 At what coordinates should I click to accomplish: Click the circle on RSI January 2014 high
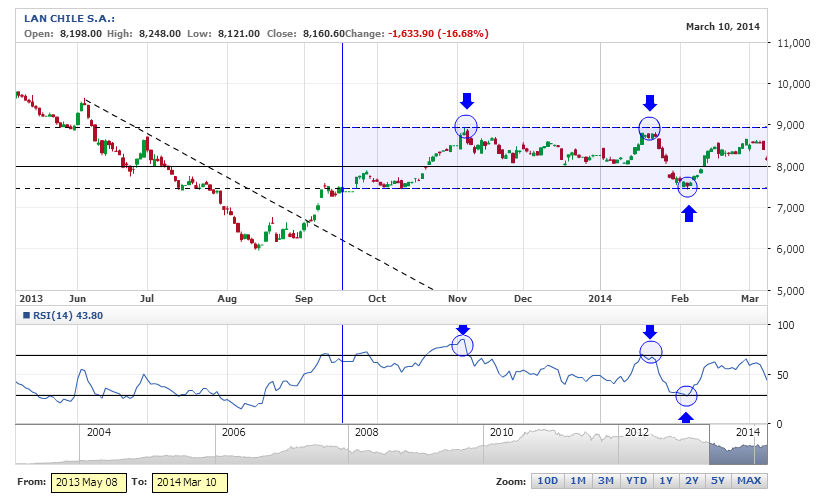(650, 351)
